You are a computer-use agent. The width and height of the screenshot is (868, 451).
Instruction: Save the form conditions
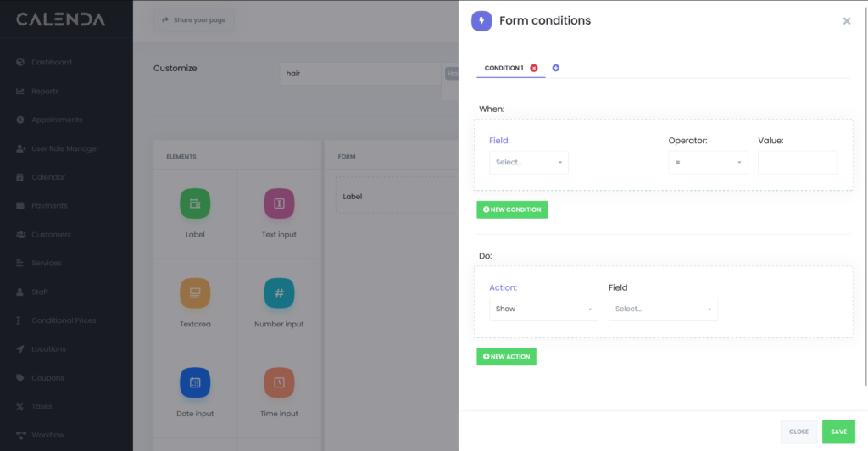837,432
